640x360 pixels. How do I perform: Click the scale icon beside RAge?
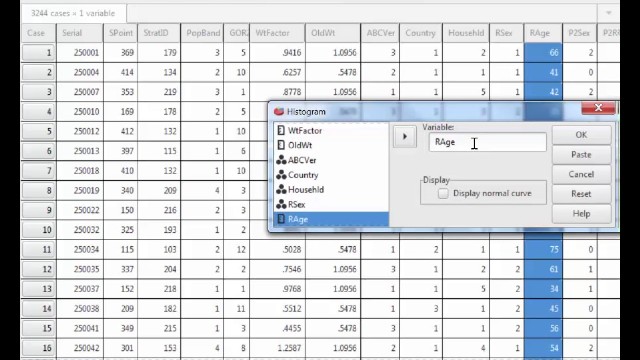281,219
